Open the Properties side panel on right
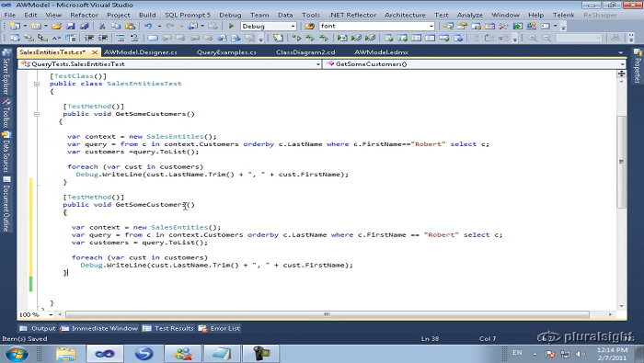The image size is (644, 363). point(638,65)
